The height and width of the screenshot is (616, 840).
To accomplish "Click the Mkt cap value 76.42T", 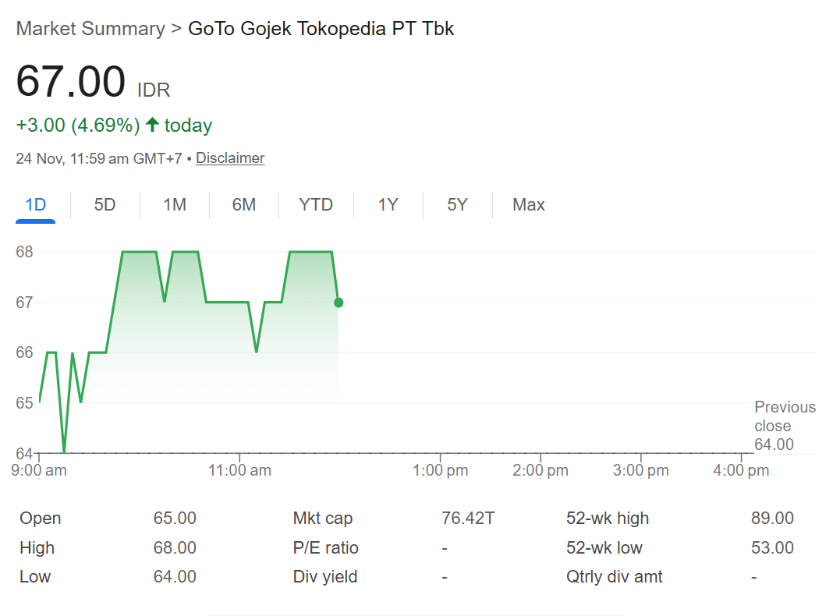I will [x=468, y=519].
